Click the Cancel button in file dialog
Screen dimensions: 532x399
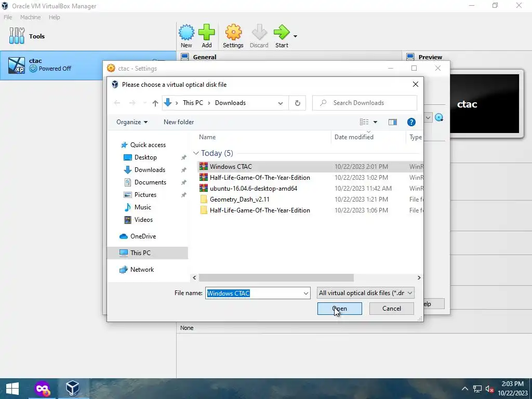pyautogui.click(x=392, y=309)
